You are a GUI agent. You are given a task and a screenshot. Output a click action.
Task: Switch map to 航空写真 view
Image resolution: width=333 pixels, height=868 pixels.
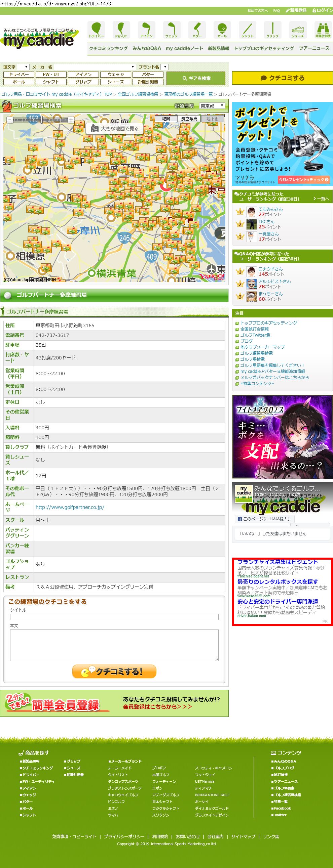point(189,119)
